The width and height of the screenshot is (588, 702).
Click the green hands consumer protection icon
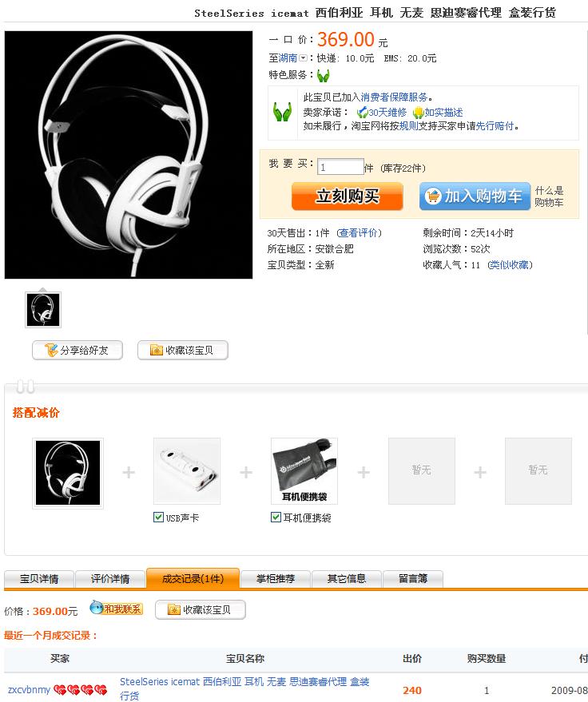point(323,76)
